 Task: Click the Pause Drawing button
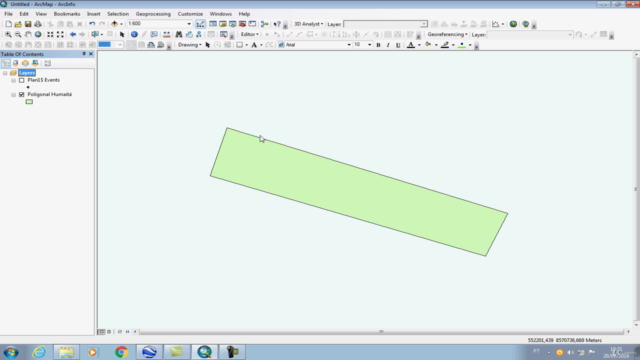click(127, 332)
